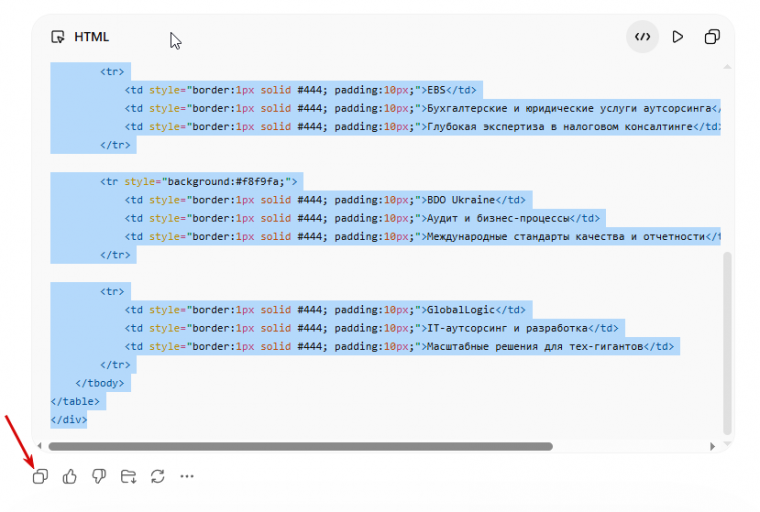Click the line with Бухгалтерские и юридические услуги
Viewport: 760px width, 512px height.
point(423,109)
